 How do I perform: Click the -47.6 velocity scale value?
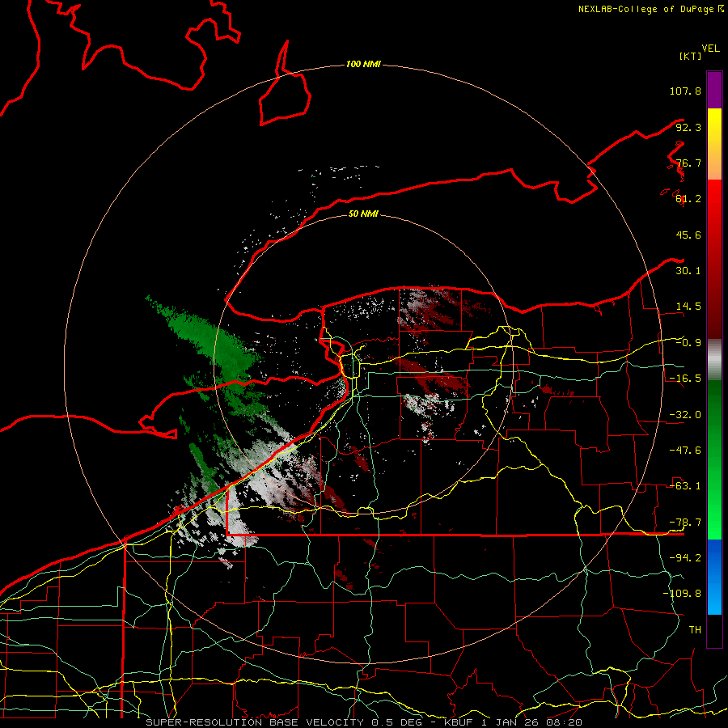click(685, 451)
